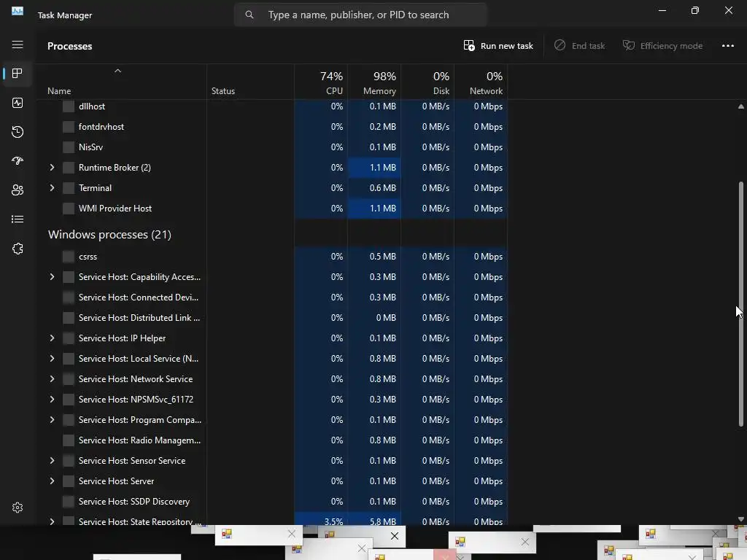Select the Service Host: Network Service row name
The height and width of the screenshot is (560, 747).
click(x=136, y=379)
